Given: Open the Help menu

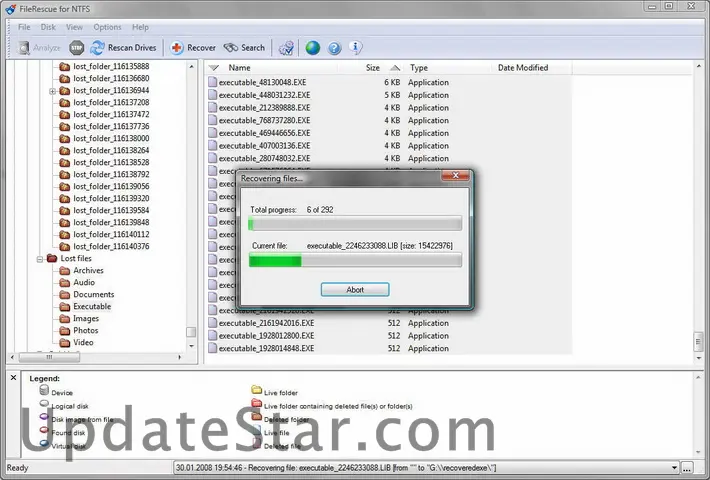Looking at the screenshot, I should (140, 27).
